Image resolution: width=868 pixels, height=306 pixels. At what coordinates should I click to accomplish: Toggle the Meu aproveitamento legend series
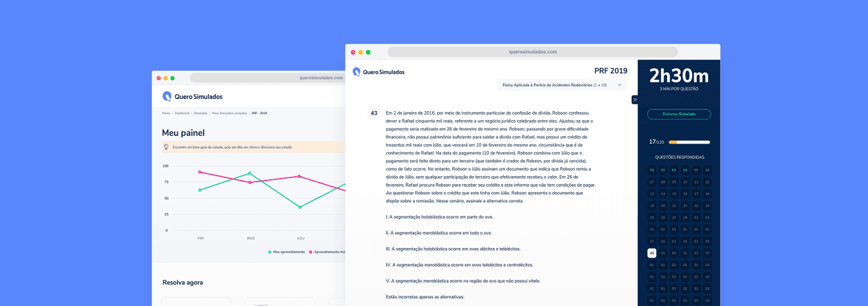(286, 252)
